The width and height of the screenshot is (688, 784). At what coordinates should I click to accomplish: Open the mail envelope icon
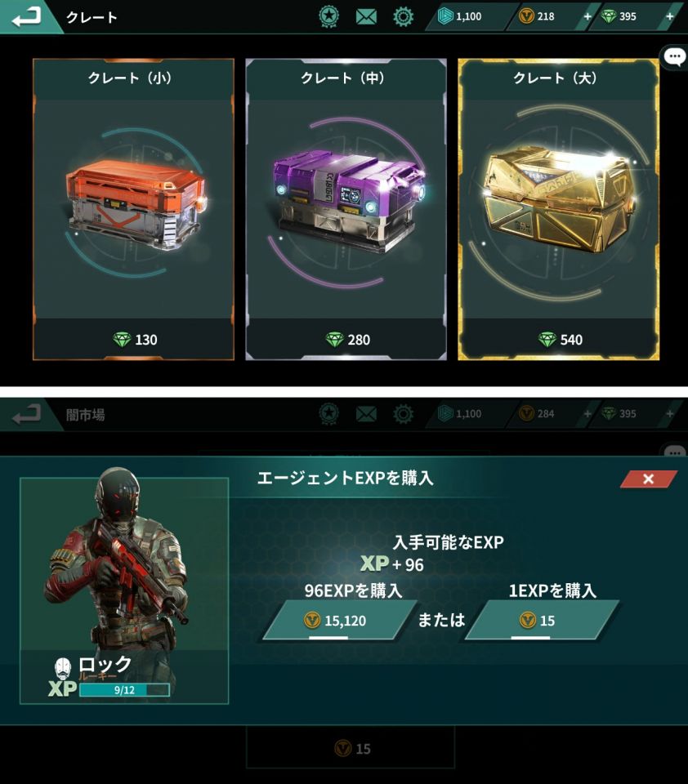pos(366,17)
